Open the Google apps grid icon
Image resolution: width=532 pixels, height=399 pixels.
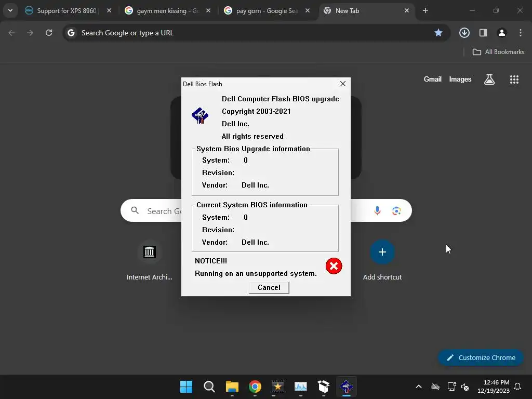click(514, 79)
